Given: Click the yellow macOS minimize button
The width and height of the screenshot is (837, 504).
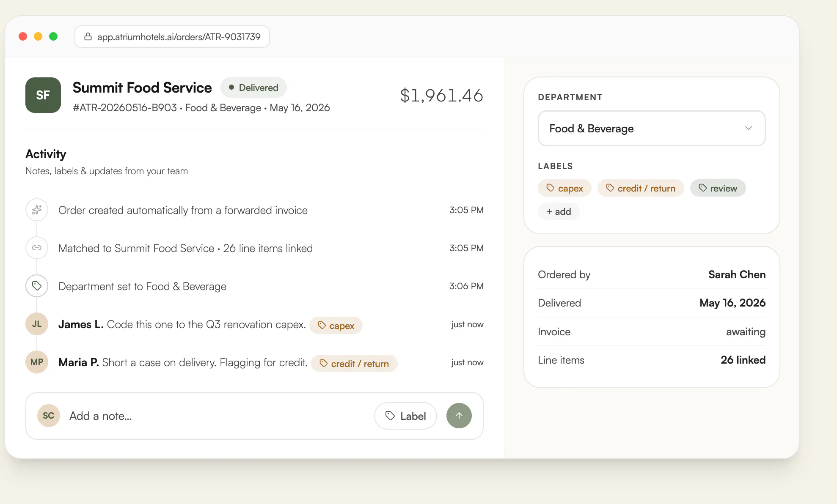Looking at the screenshot, I should tap(38, 36).
